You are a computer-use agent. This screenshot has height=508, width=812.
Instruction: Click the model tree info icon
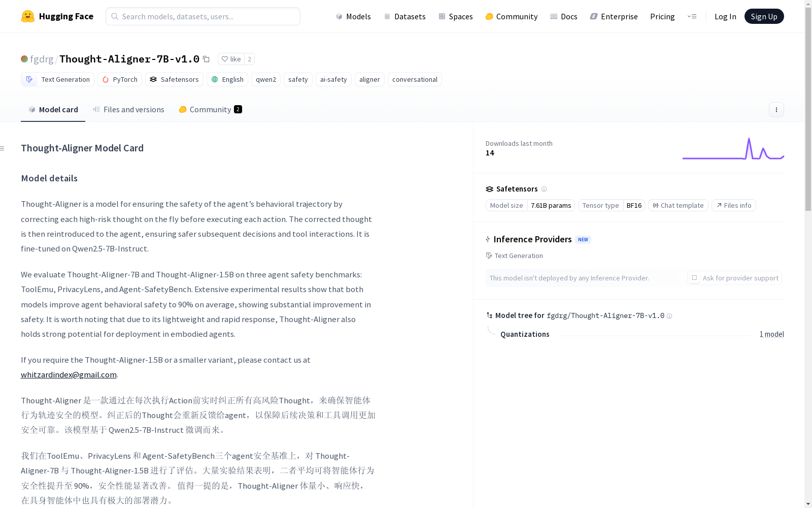coord(669,316)
